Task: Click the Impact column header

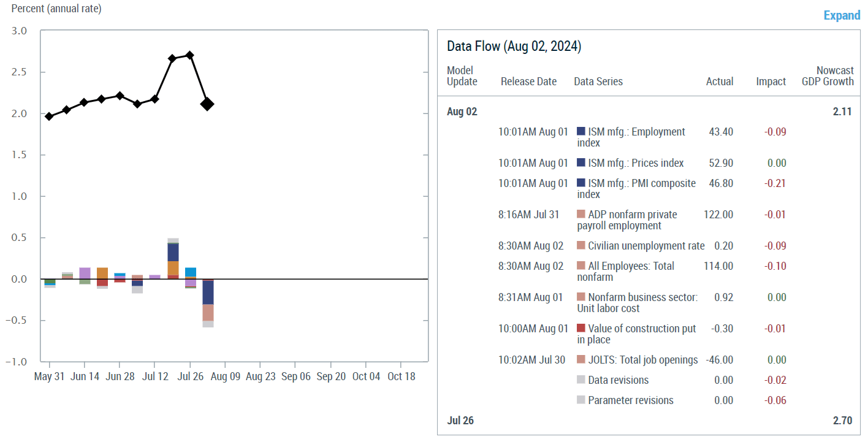Action: (x=771, y=82)
